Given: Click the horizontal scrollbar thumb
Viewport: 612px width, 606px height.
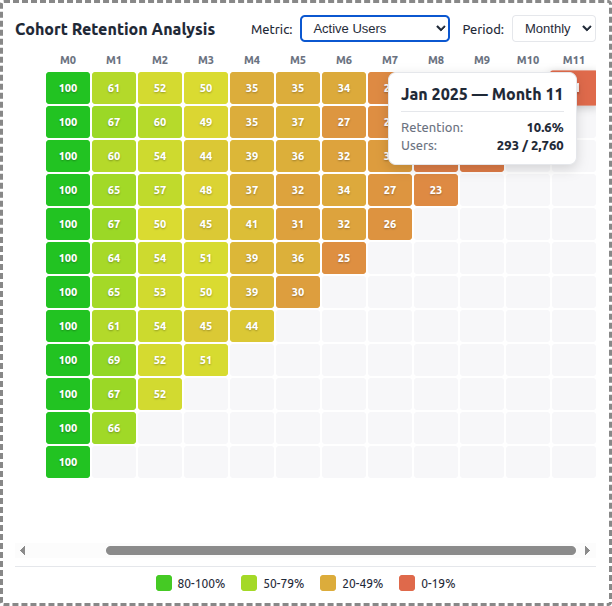Looking at the screenshot, I should click(340, 550).
